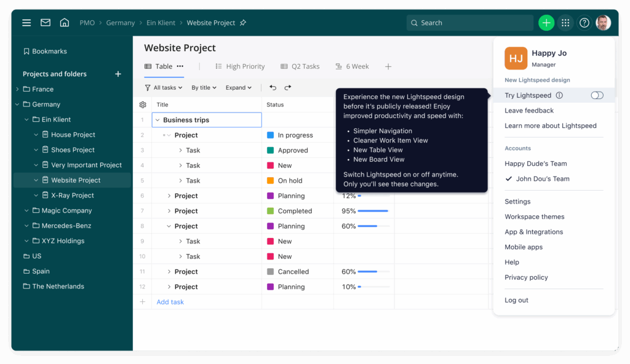Open the By title sort dropdown
This screenshot has height=364, width=630.
coord(204,88)
